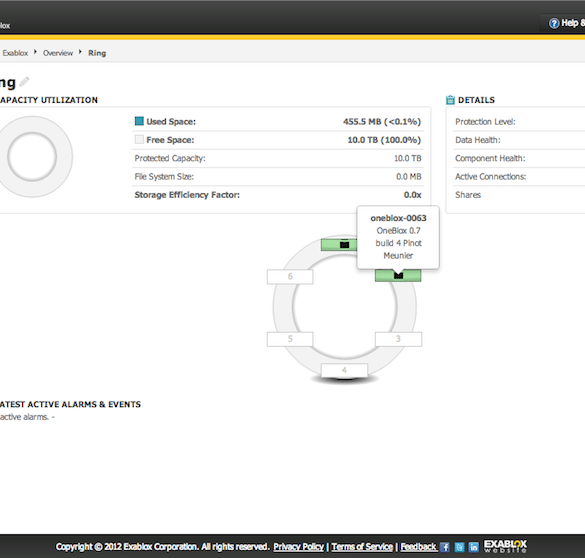The width and height of the screenshot is (585, 558).
Task: Click the Help icon in top bar
Action: tap(554, 23)
